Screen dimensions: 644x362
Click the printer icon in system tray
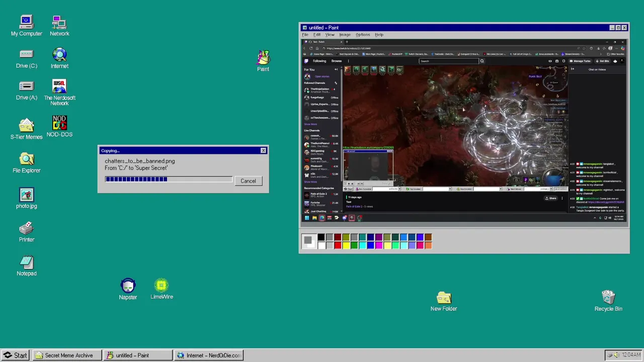tap(610, 355)
